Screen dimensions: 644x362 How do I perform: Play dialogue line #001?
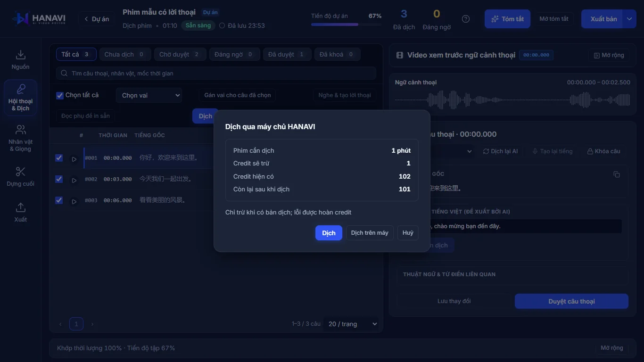click(74, 159)
